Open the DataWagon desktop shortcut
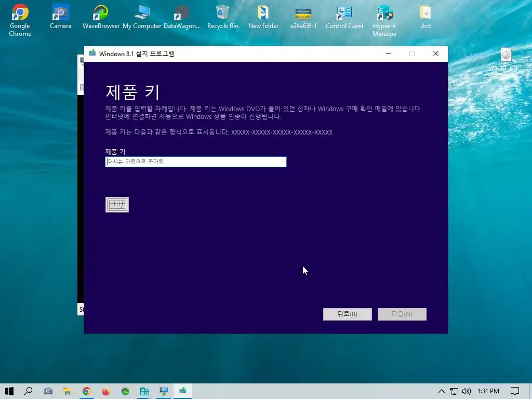532x399 pixels. [x=182, y=17]
